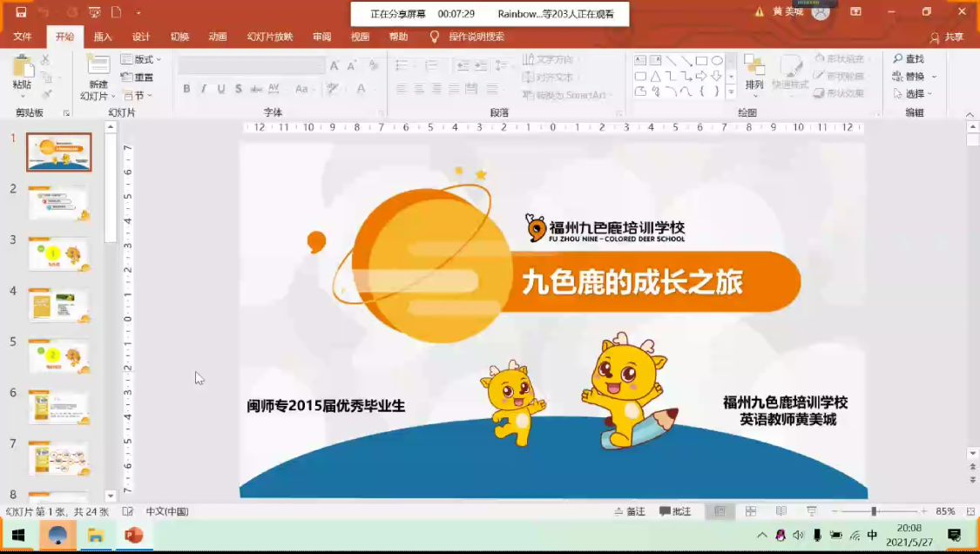Open the Select (选择) dropdown
980x554 pixels.
coord(913,94)
